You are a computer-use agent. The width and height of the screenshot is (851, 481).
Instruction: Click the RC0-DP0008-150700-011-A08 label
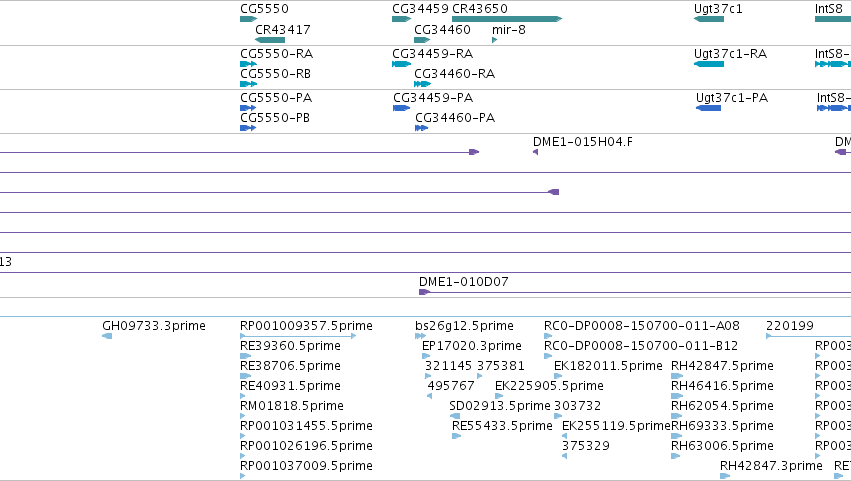(642, 326)
